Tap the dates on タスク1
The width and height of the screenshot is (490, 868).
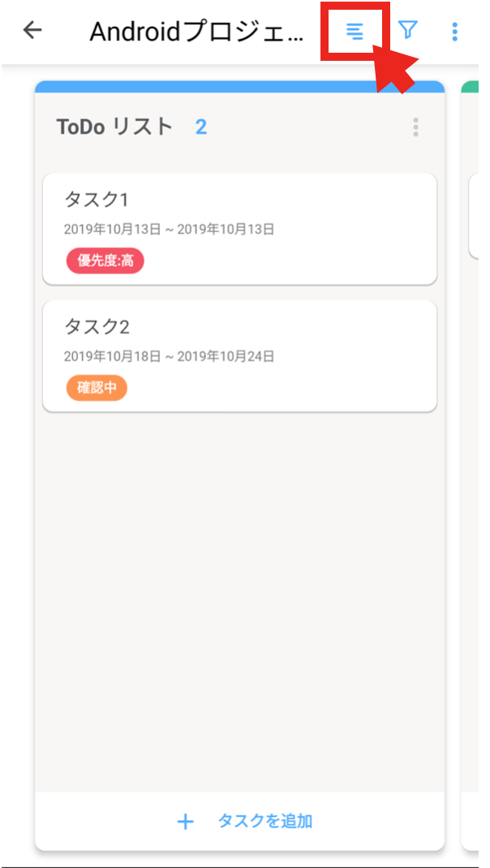point(169,229)
